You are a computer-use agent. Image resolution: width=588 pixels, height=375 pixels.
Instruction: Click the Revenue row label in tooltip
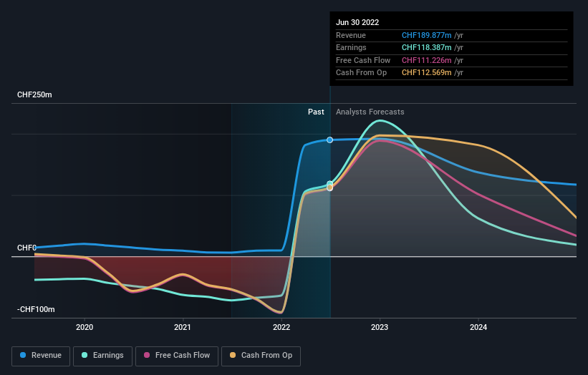[x=351, y=35]
